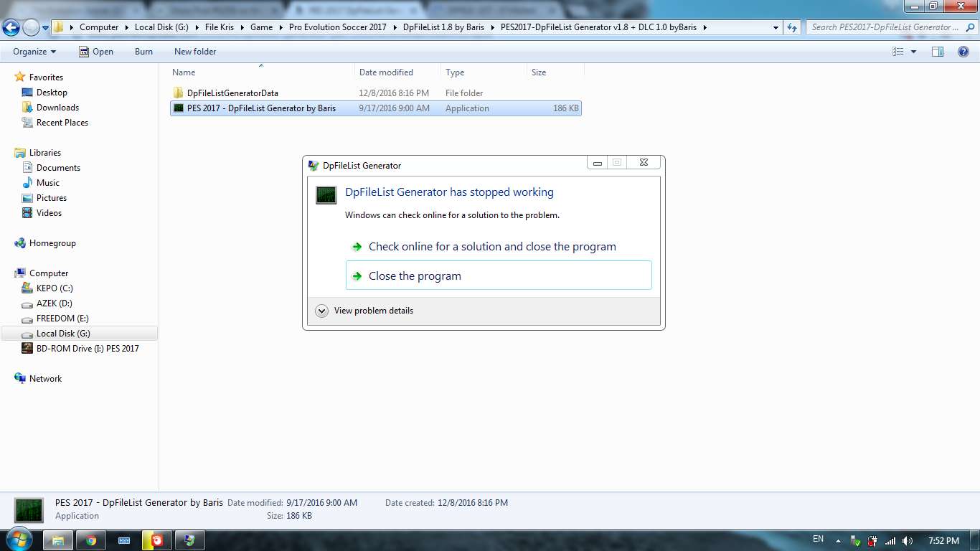Open the Help question mark icon
980x551 pixels.
click(963, 52)
